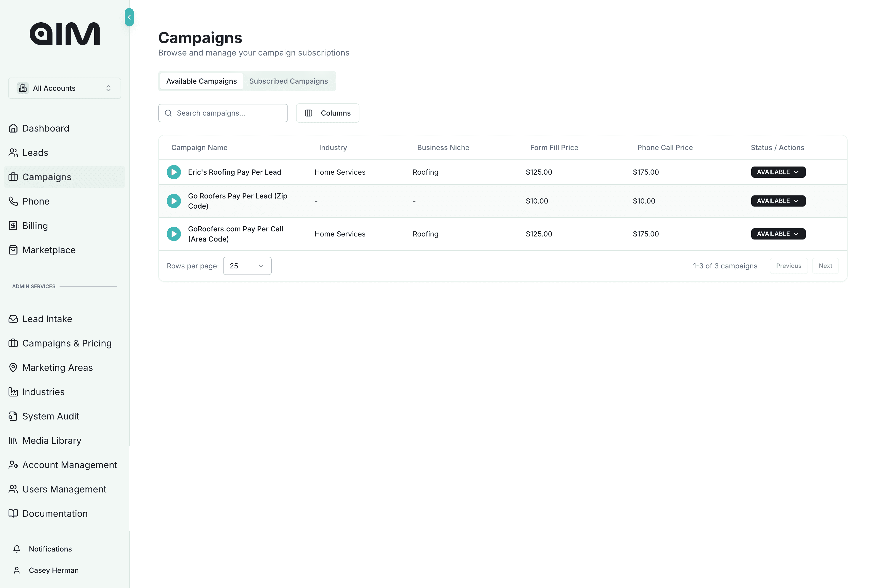Expand AVAILABLE status for Go Roofers Zip Code

(778, 201)
